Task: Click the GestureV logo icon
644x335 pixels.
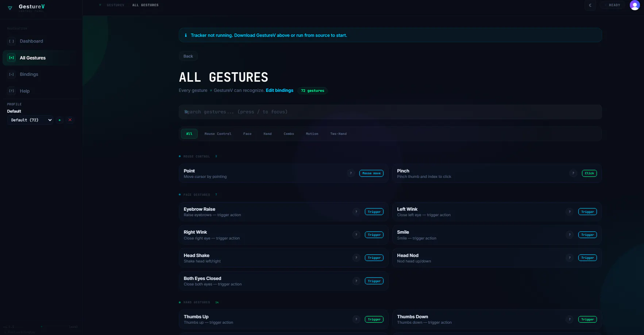Action: (x=10, y=8)
